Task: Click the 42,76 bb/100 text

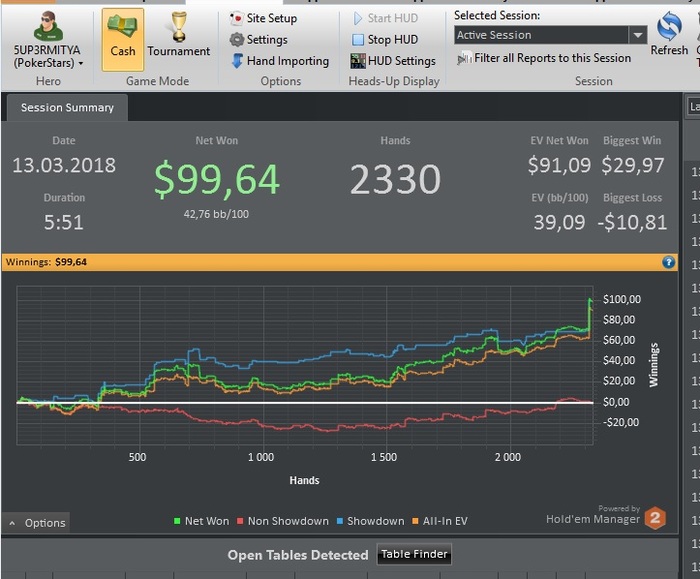Action: pos(216,214)
